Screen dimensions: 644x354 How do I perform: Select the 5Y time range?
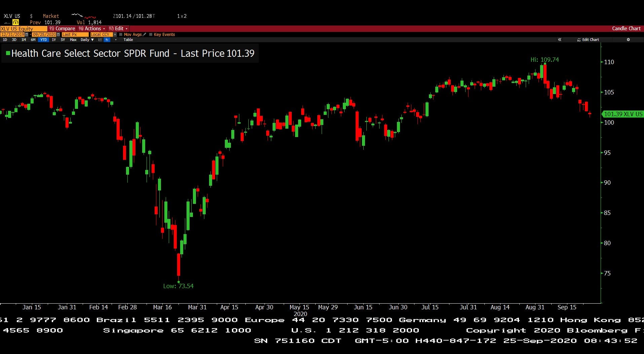coord(63,40)
